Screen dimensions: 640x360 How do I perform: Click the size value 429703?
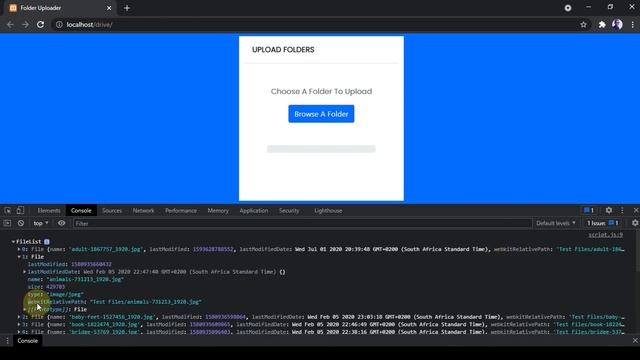[x=56, y=287]
